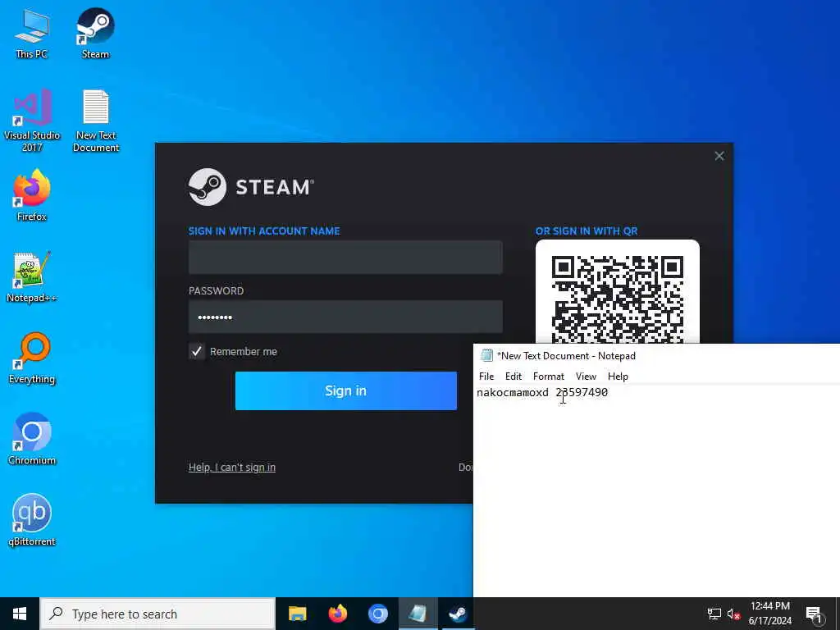Select the Everything search desktop shortcut
The image size is (840, 630).
32,358
